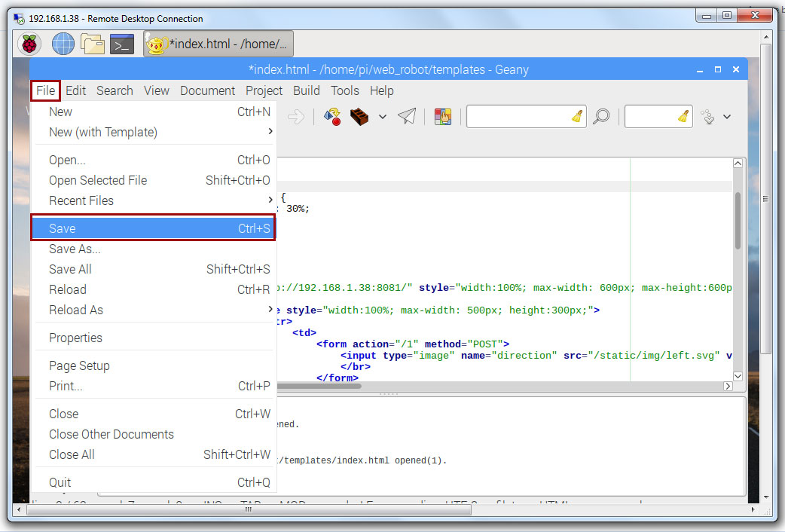The height and width of the screenshot is (532, 785).
Task: Open the Document menu
Action: pos(207,90)
